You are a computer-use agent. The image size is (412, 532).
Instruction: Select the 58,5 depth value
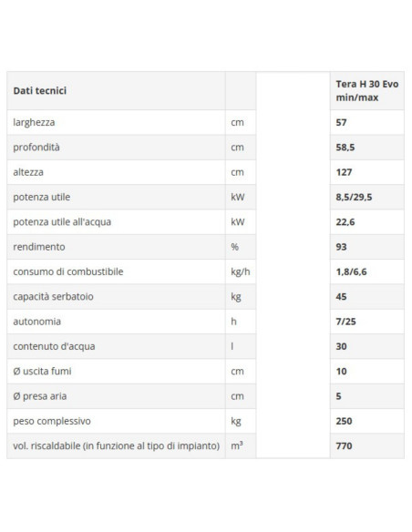345,148
